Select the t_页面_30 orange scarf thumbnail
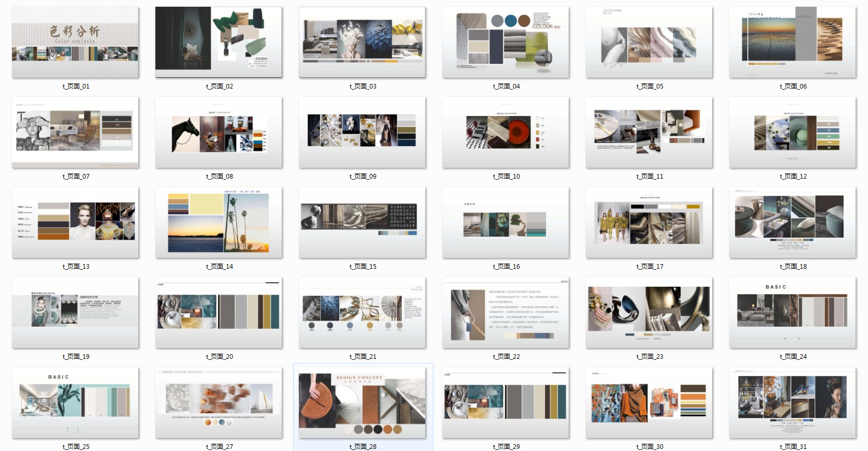 click(649, 403)
